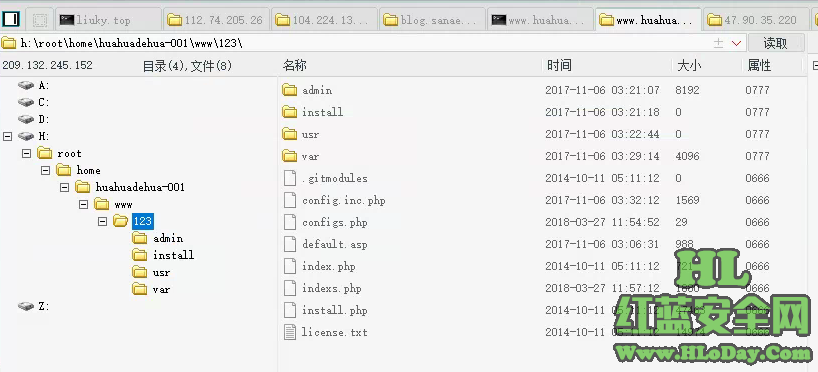This screenshot has height=372, width=818.
Task: Open the path history dropdown arrow
Action: (737, 43)
